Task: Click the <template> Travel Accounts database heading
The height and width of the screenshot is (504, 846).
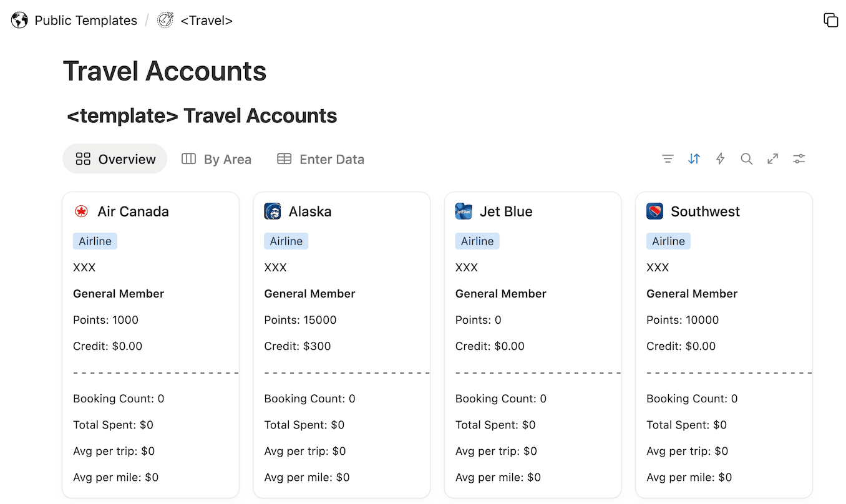Action: pyautogui.click(x=202, y=116)
